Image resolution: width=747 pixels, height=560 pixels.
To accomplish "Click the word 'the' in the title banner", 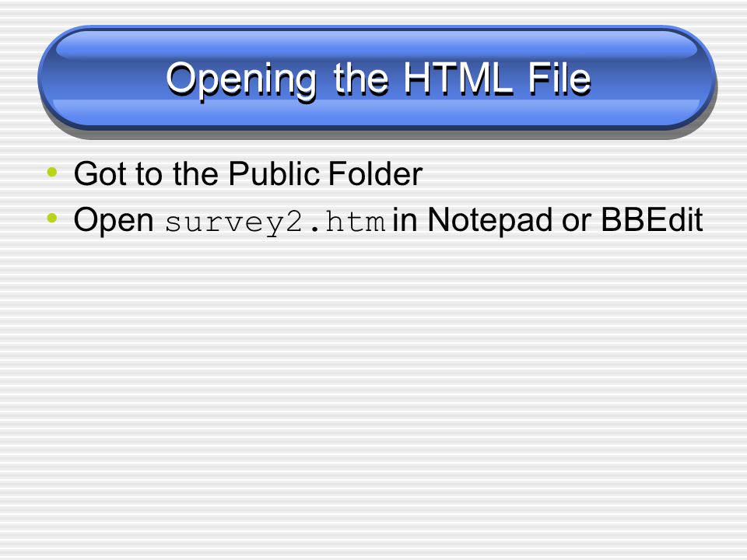I will (360, 78).
